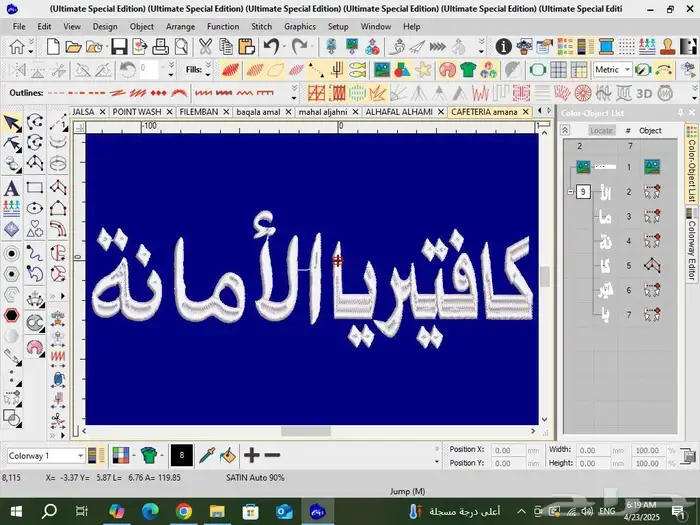Viewport: 700px width, 525px height.
Task: Redo the last undone action
Action: point(299,46)
